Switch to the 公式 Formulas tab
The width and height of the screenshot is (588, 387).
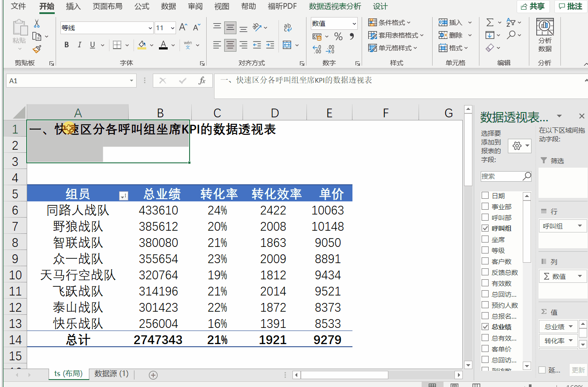pos(142,6)
